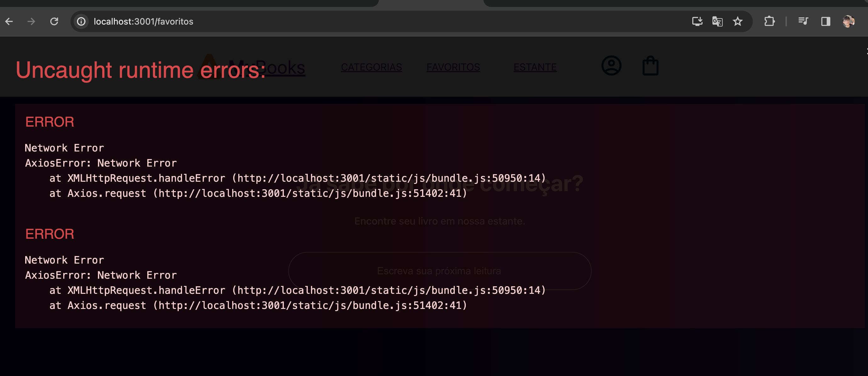This screenshot has width=868, height=376.
Task: Click the 'Uncaught runtime errors:' heading
Action: tap(140, 70)
